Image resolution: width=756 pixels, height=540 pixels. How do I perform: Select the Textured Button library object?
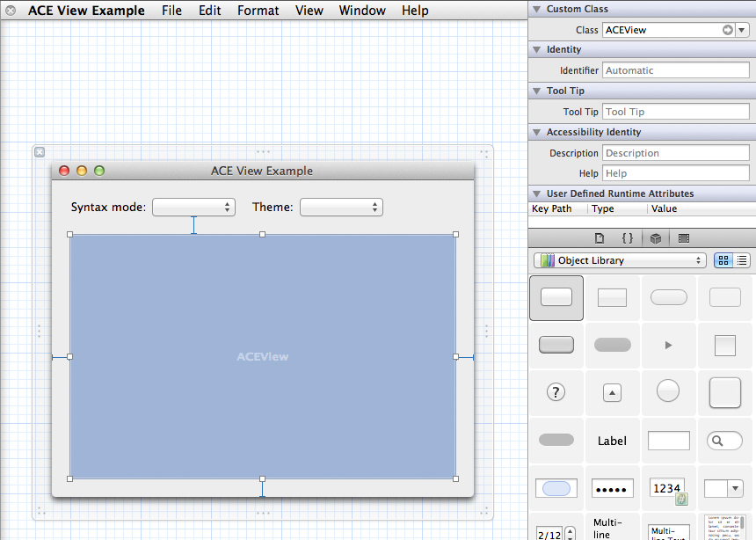556,345
